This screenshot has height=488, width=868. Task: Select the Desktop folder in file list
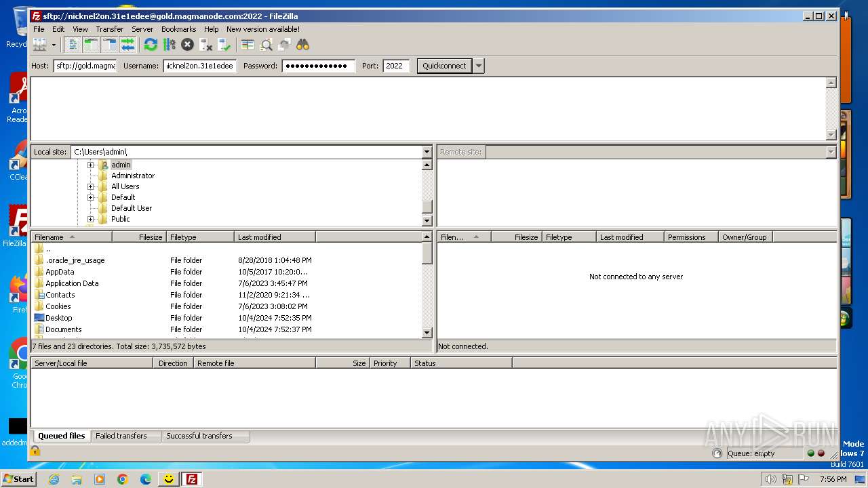pyautogui.click(x=226, y=318)
